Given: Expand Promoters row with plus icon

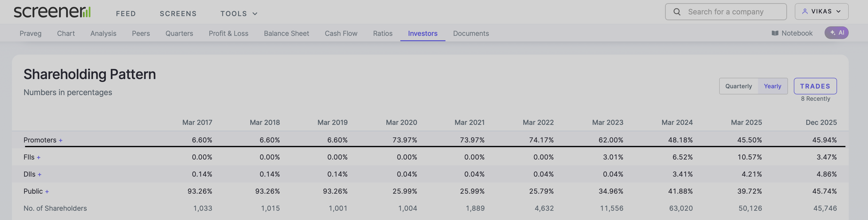Looking at the screenshot, I should click(61, 140).
